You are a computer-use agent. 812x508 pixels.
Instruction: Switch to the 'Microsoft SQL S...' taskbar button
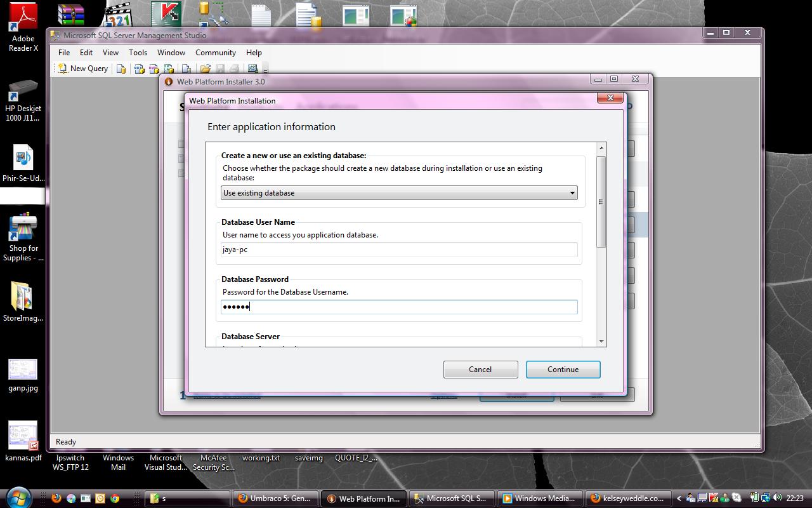[452, 498]
